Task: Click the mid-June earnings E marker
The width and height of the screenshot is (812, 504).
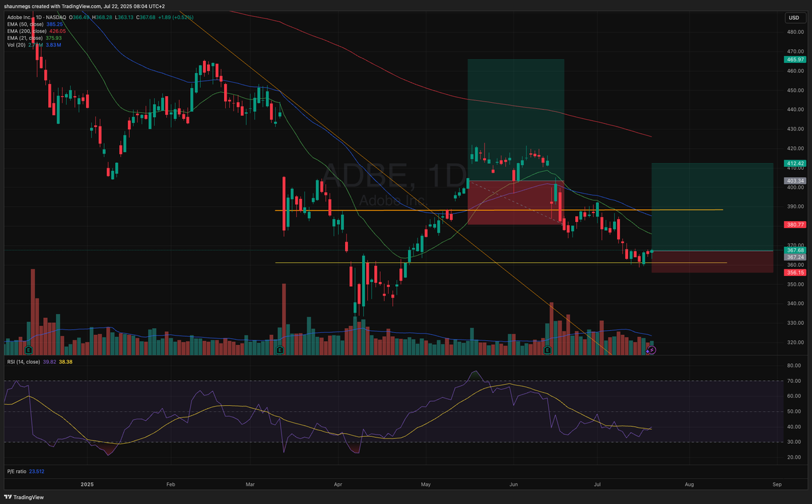Action: [547, 350]
